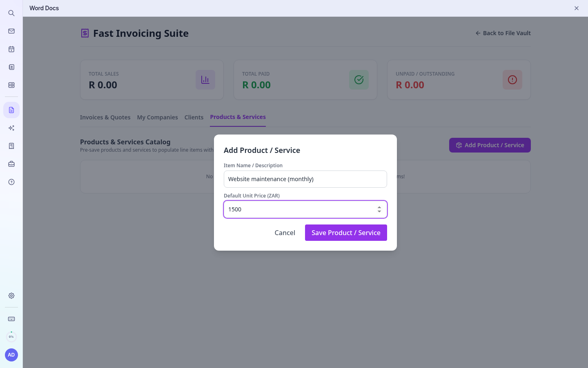Switch to My Companies tab

[158, 117]
